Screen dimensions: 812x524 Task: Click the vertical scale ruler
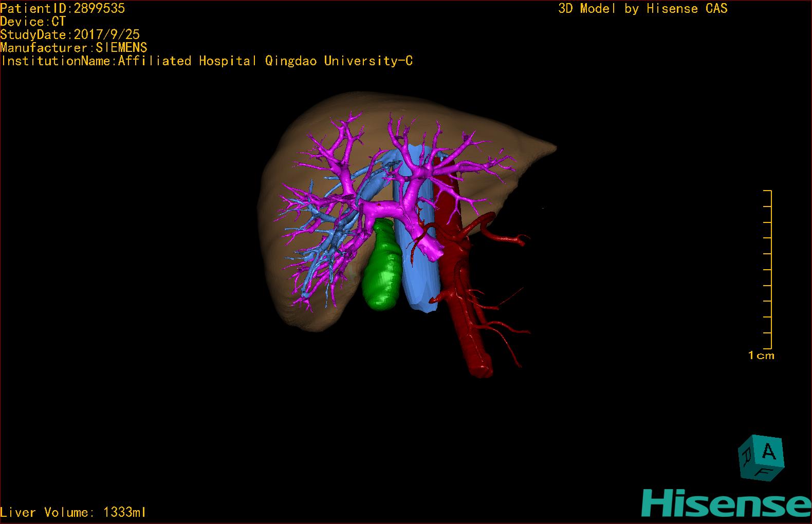coord(768,270)
